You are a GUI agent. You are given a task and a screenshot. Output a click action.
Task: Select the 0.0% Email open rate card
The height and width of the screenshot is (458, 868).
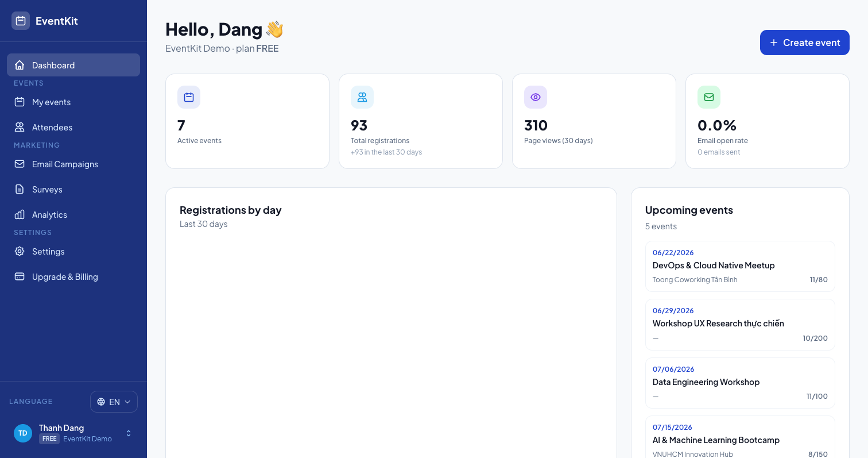(x=768, y=121)
